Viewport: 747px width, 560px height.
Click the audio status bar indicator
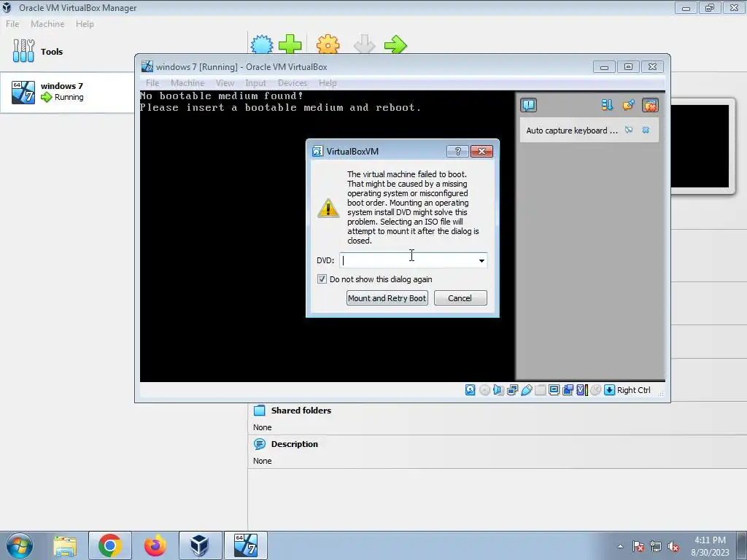[498, 390]
